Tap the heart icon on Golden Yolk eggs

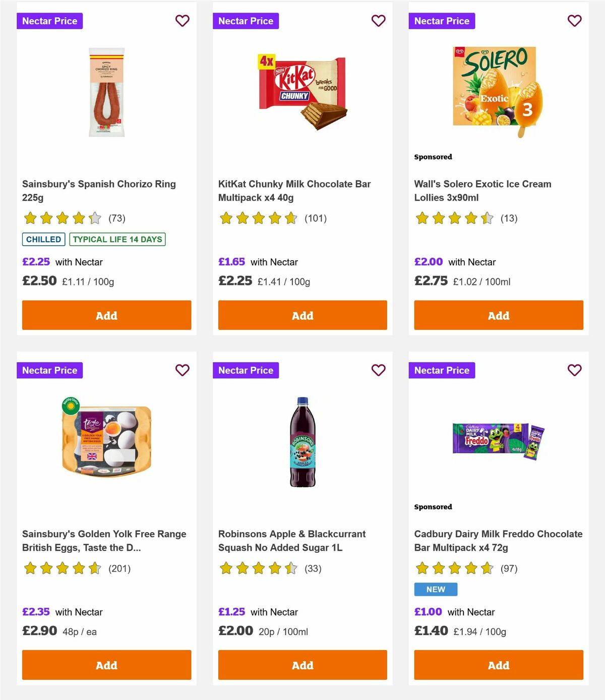182,370
